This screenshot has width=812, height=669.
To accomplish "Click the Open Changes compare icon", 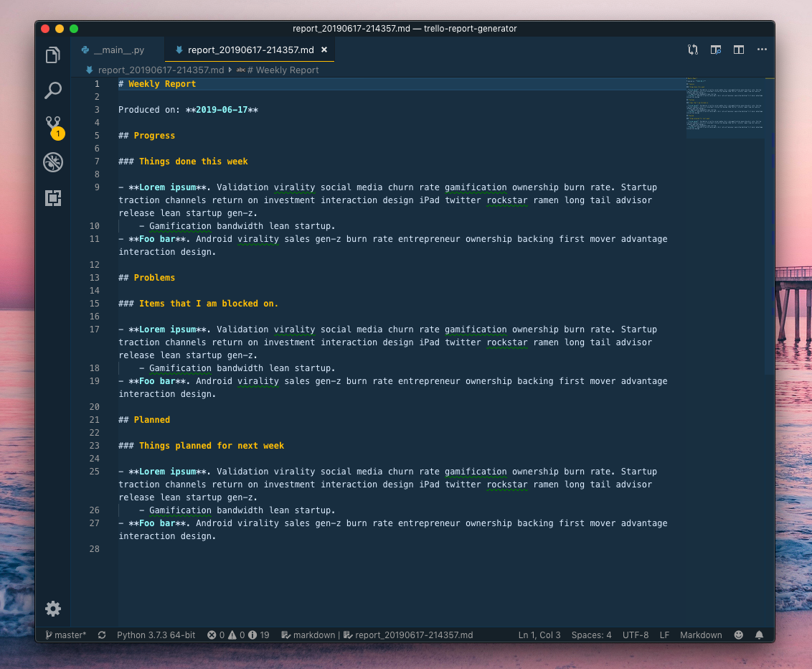I will [x=693, y=50].
